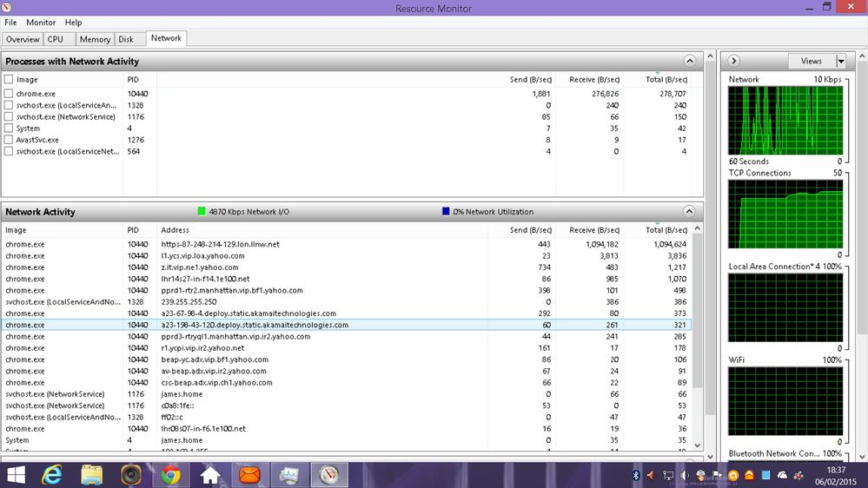Click the volume speaker tray icon

685,475
